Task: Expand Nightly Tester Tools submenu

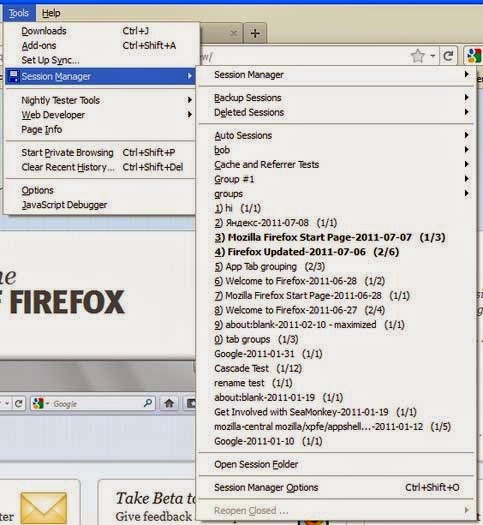Action: point(100,100)
